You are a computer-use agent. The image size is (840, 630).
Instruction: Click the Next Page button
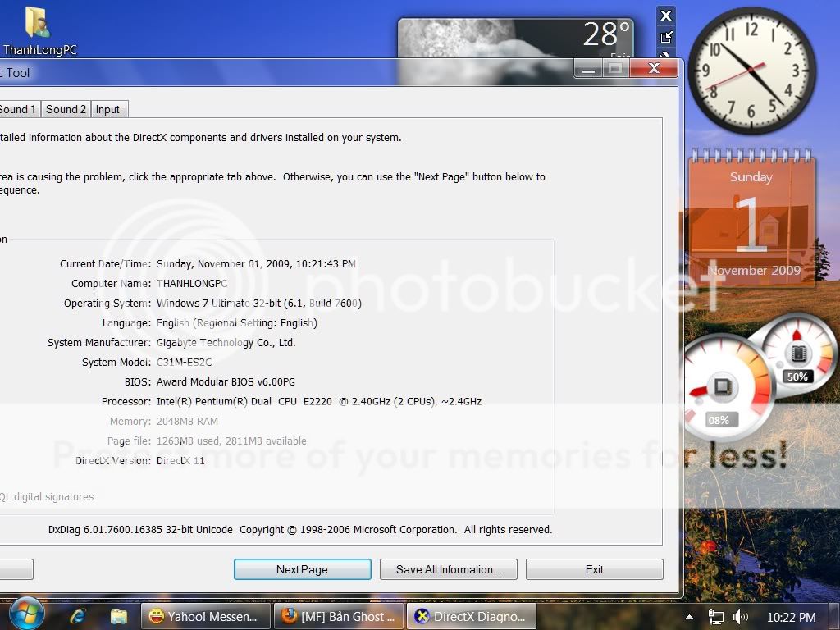(x=302, y=569)
